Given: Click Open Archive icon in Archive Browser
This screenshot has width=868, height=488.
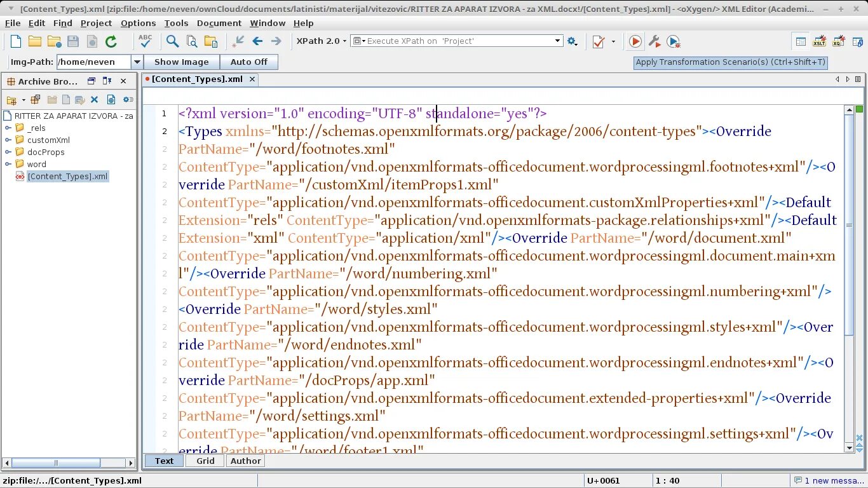Looking at the screenshot, I should (11, 100).
